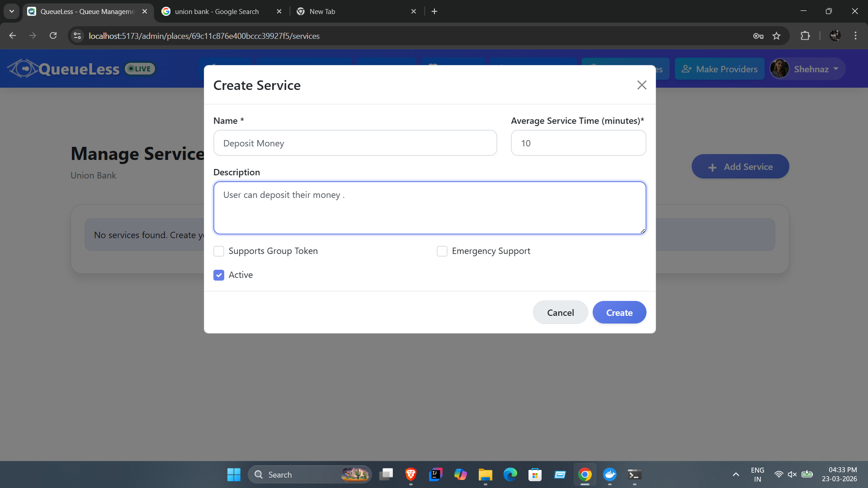Screen dimensions: 868x488
Task: Click the address bar URL
Action: coord(204,36)
